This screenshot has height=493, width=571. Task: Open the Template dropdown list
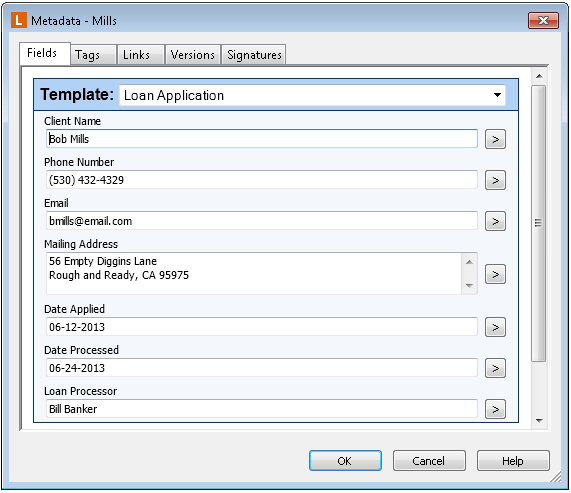497,95
